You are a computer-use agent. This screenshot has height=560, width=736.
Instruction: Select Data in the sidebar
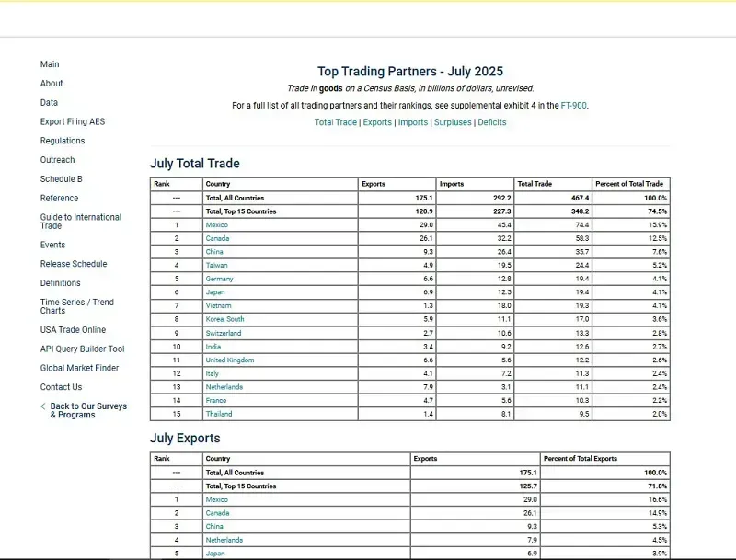[48, 103]
